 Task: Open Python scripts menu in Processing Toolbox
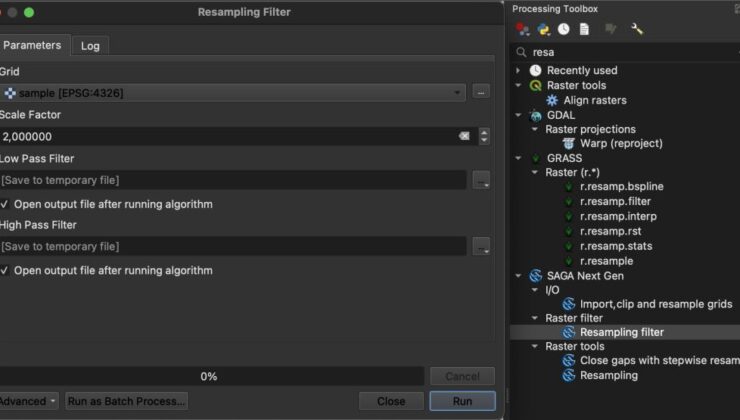tap(544, 29)
